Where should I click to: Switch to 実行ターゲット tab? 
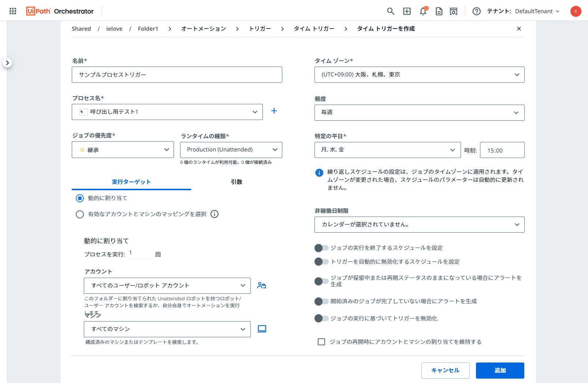[x=131, y=182]
